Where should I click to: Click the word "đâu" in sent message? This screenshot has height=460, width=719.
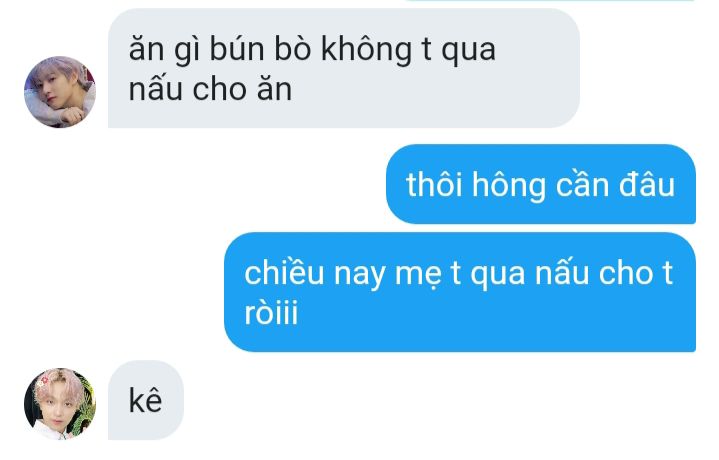point(647,184)
